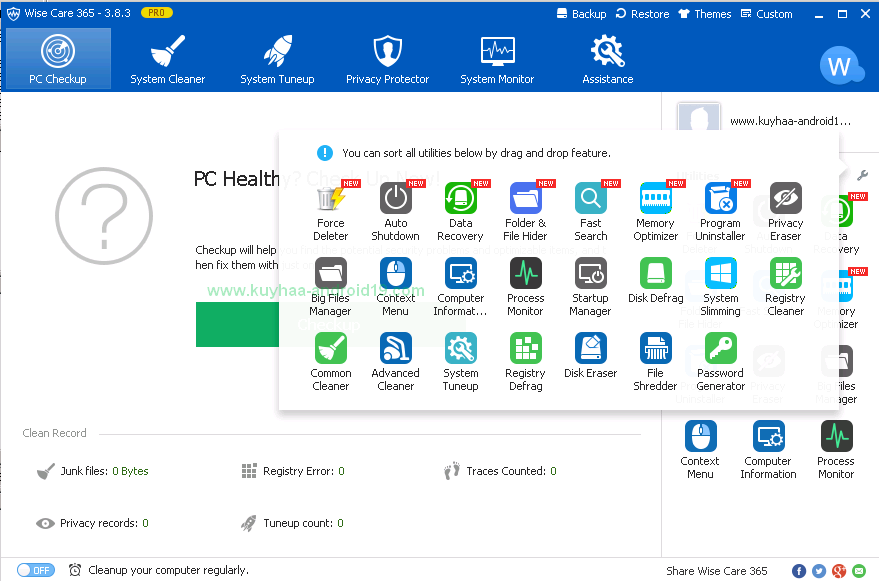879x581 pixels.
Task: Click the wrench icon to customize utilities
Action: click(x=863, y=176)
